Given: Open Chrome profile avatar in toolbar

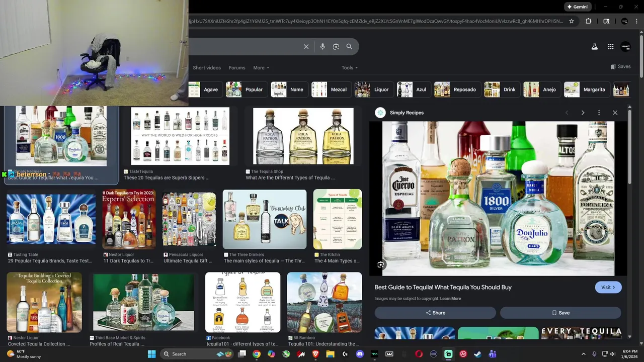Looking at the screenshot, I should (x=624, y=21).
